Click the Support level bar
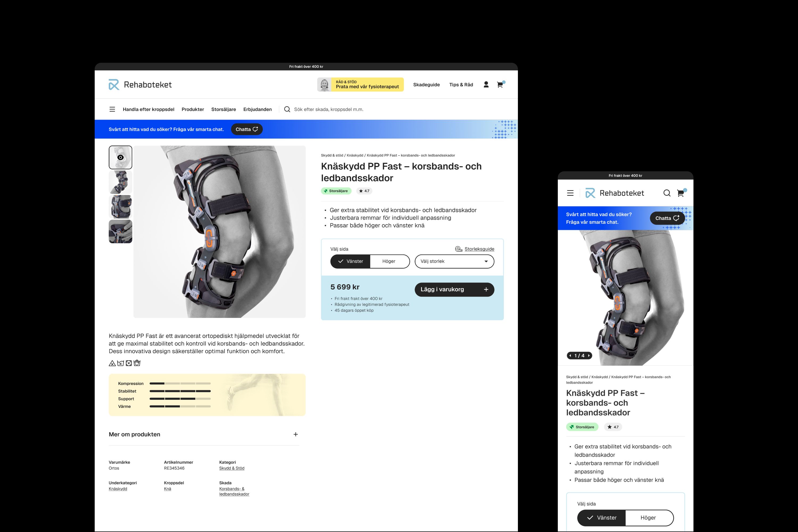The image size is (798, 532). [x=180, y=399]
